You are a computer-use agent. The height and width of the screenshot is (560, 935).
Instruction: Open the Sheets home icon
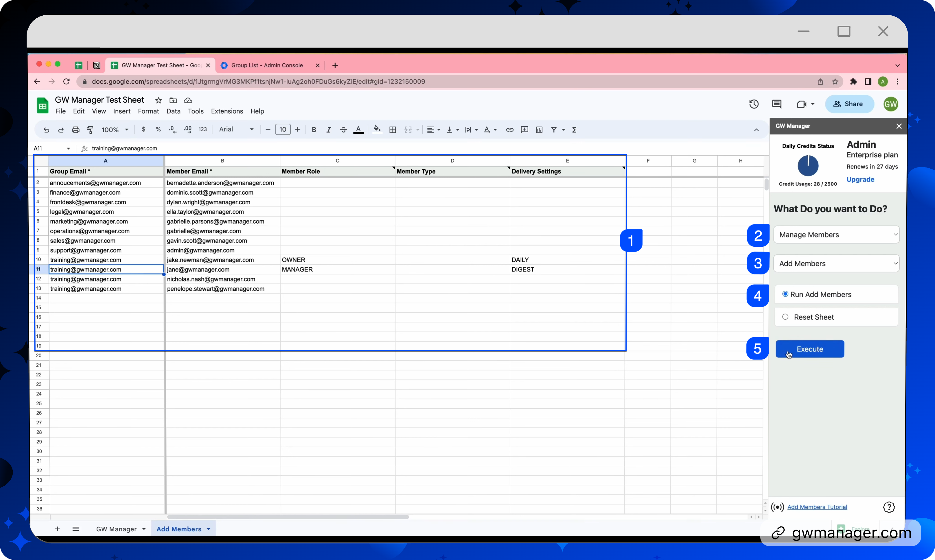click(x=42, y=105)
